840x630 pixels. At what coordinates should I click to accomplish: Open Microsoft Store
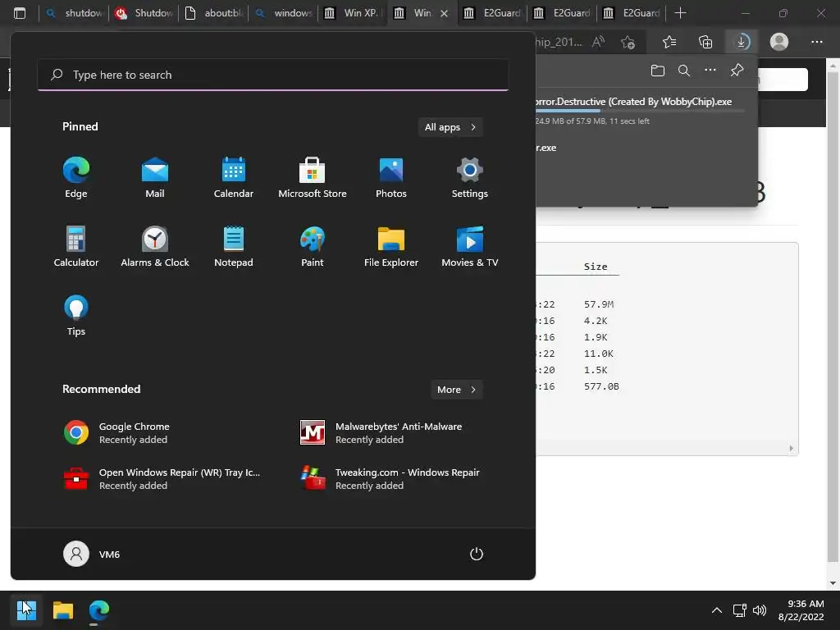(x=313, y=177)
